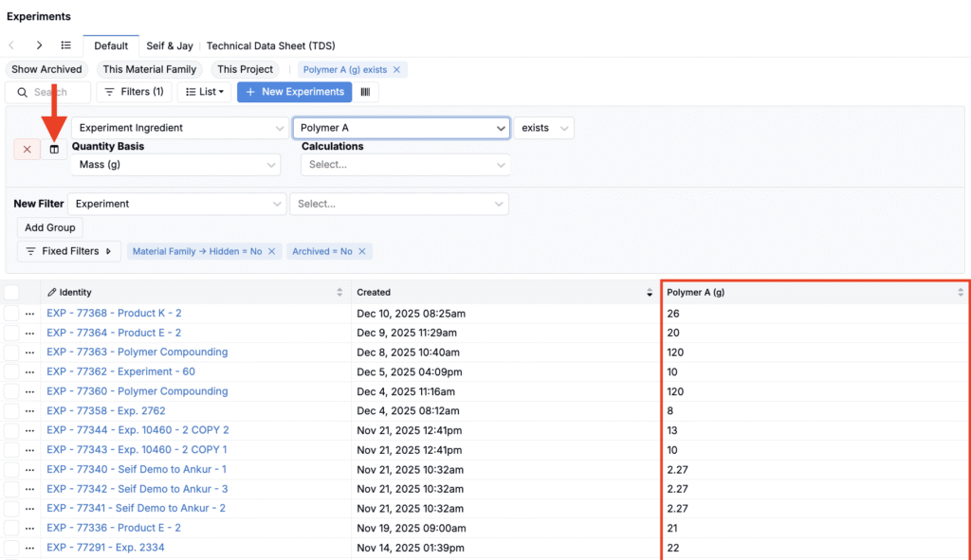This screenshot has height=560, width=971.
Task: Open the EXP - 77358 - Exp. 2762 link
Action: tap(106, 411)
